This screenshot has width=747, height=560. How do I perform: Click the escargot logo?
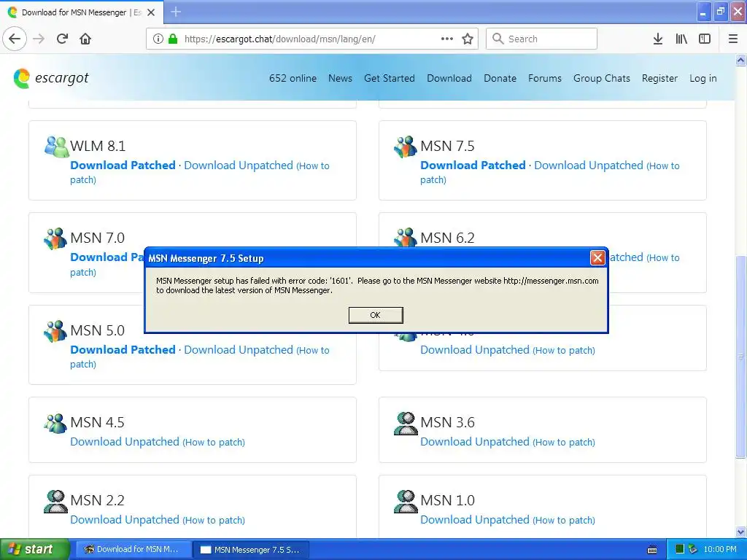pos(51,77)
